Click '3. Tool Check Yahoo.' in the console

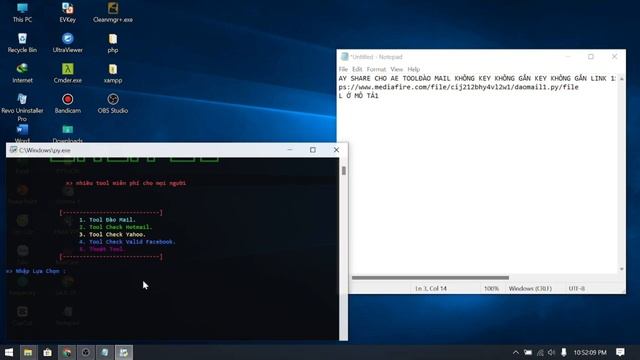(112, 234)
